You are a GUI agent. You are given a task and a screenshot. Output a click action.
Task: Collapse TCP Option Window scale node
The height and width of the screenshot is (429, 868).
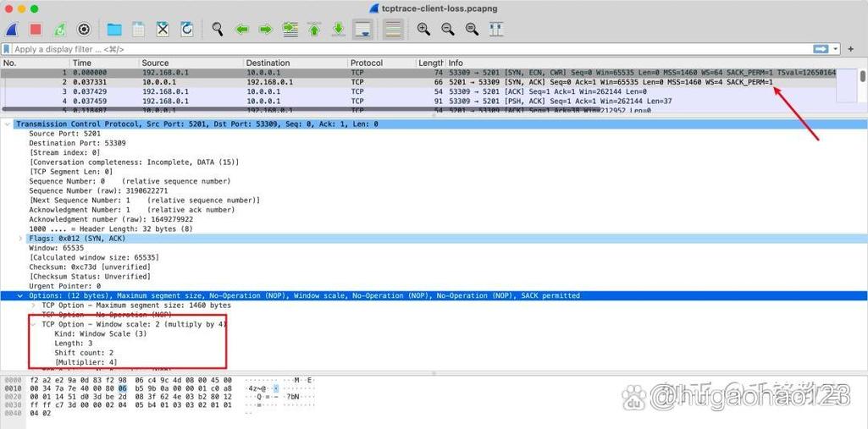tap(33, 324)
